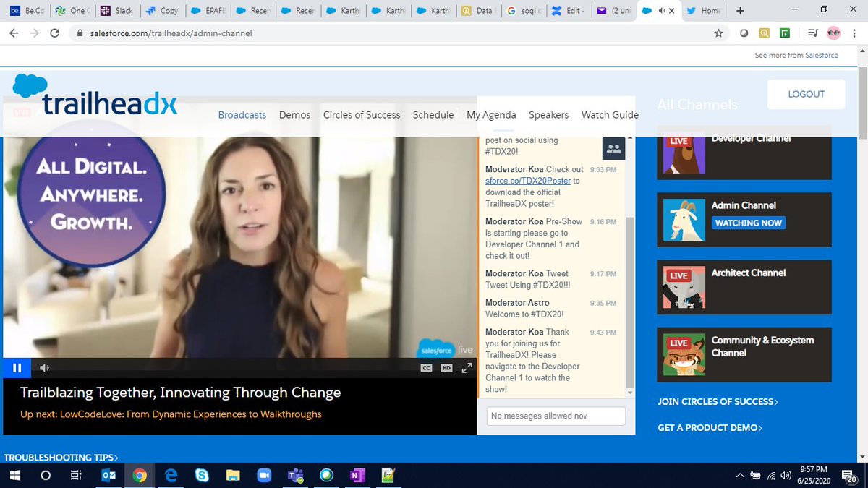Open TROUBLESHOOTING TIPS link
The height and width of the screenshot is (488, 868).
tap(61, 458)
